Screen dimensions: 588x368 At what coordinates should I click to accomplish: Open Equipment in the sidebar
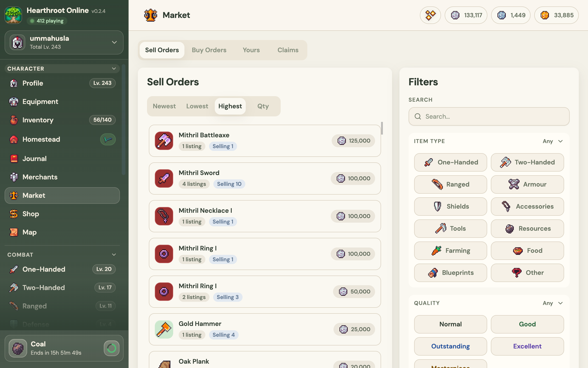tap(62, 101)
